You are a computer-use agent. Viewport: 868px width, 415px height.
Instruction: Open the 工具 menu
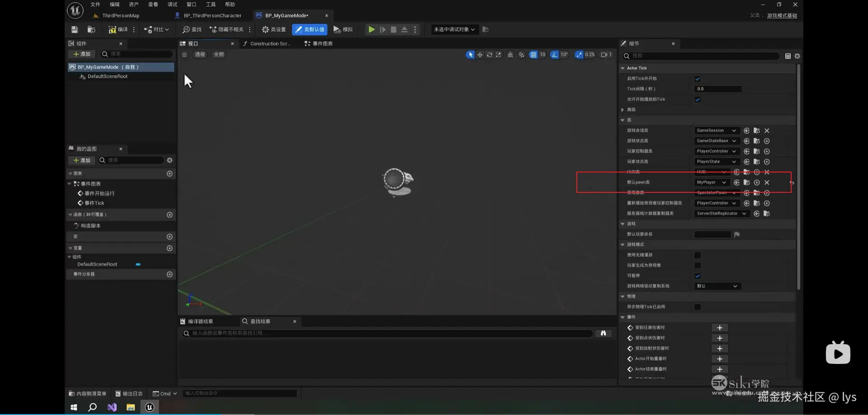pos(211,5)
